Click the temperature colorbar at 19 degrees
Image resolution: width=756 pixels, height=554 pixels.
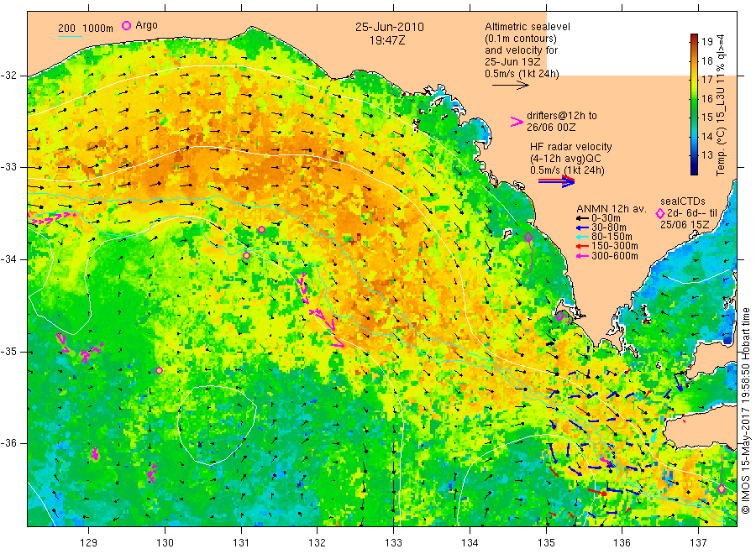click(695, 41)
